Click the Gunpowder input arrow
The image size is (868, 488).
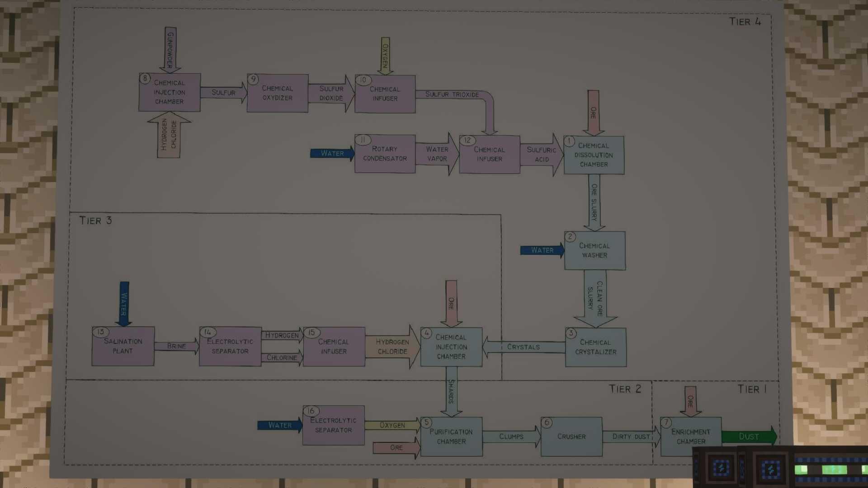click(x=170, y=49)
